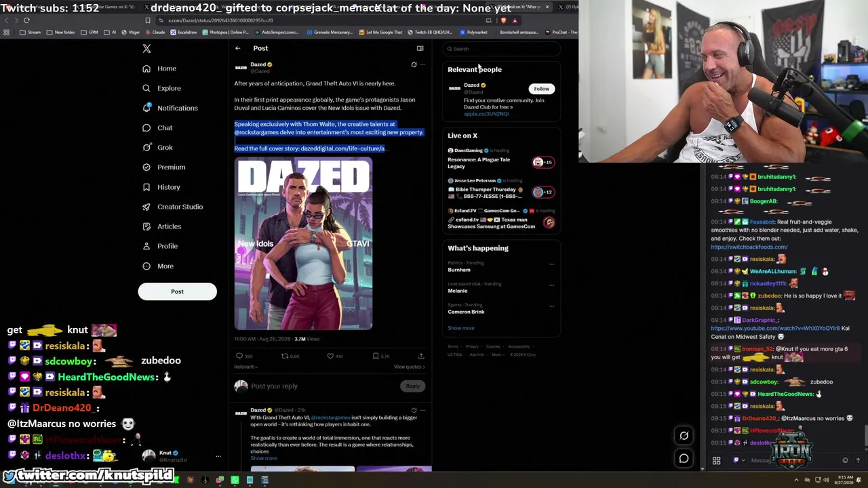Go back using the Post back arrow
Viewport: 868px width, 488px height.
[237, 48]
